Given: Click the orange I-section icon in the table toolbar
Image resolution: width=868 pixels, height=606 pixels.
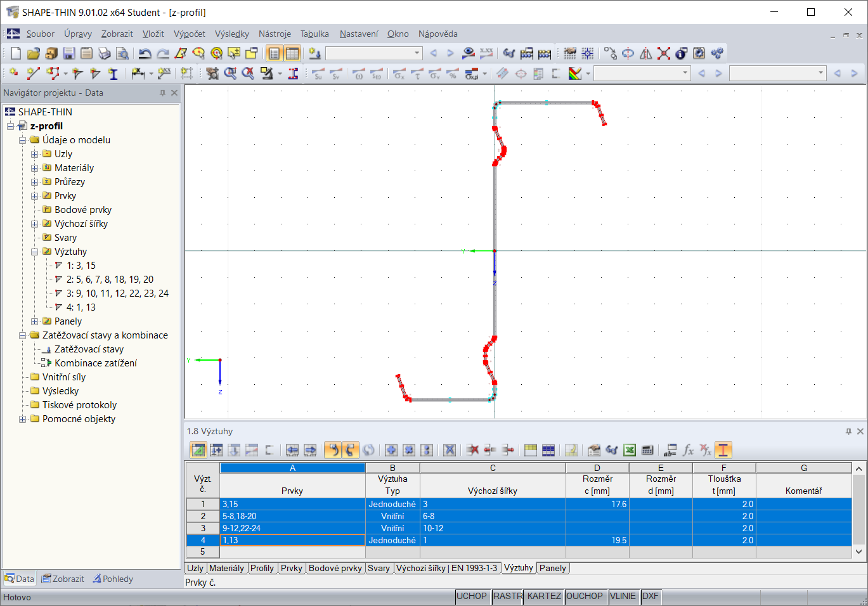Looking at the screenshot, I should [x=723, y=450].
